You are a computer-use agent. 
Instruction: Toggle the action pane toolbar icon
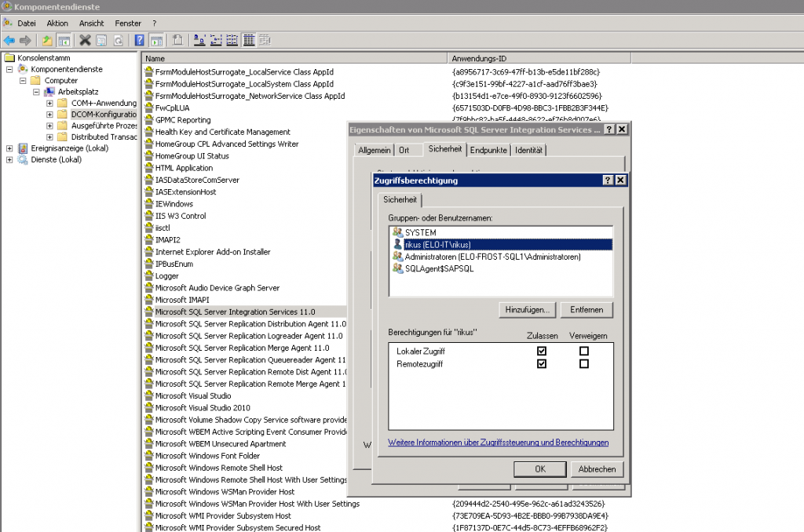(156, 41)
